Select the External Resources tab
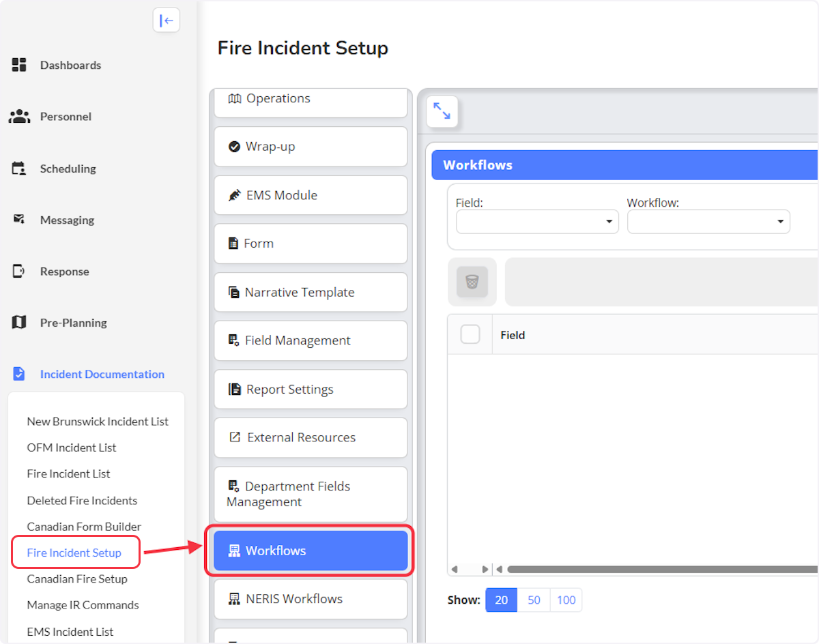This screenshot has height=644, width=819. pyautogui.click(x=311, y=437)
